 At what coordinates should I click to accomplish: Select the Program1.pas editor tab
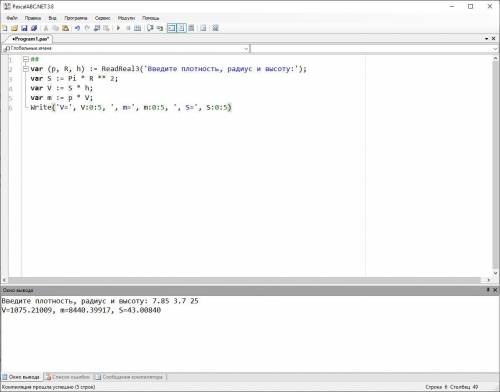[30, 39]
